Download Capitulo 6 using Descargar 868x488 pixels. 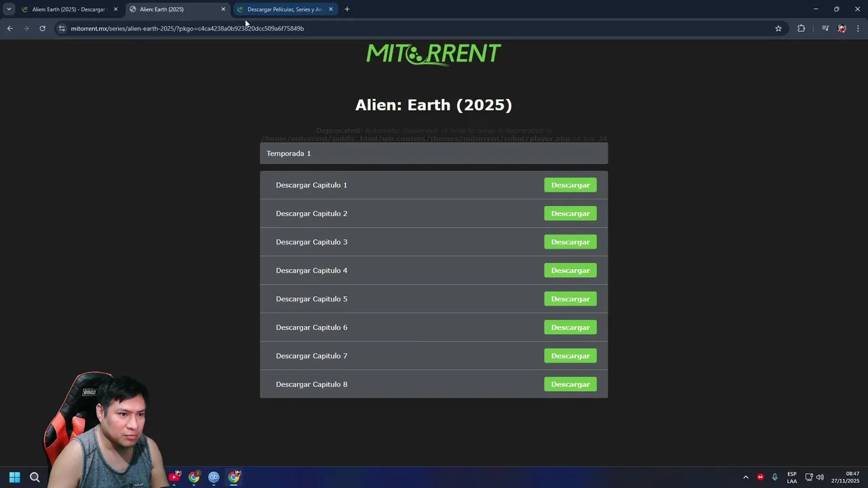[570, 327]
